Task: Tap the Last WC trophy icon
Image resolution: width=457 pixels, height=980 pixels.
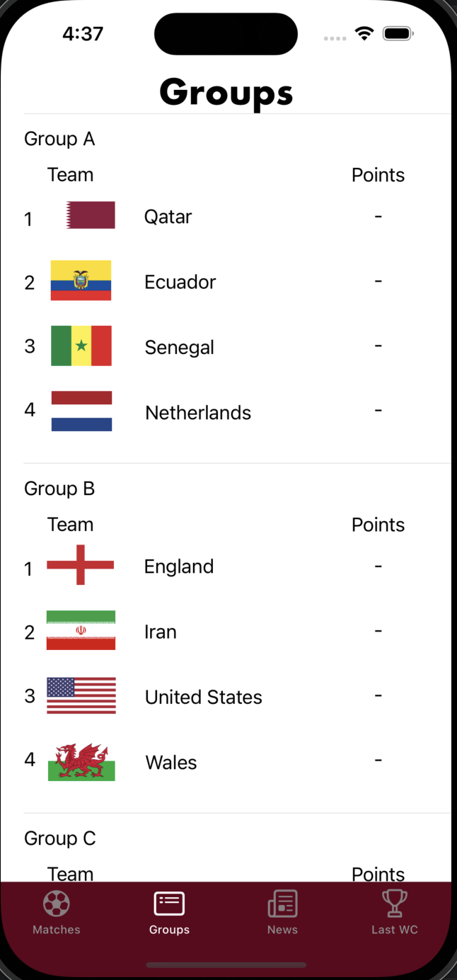Action: (x=394, y=903)
